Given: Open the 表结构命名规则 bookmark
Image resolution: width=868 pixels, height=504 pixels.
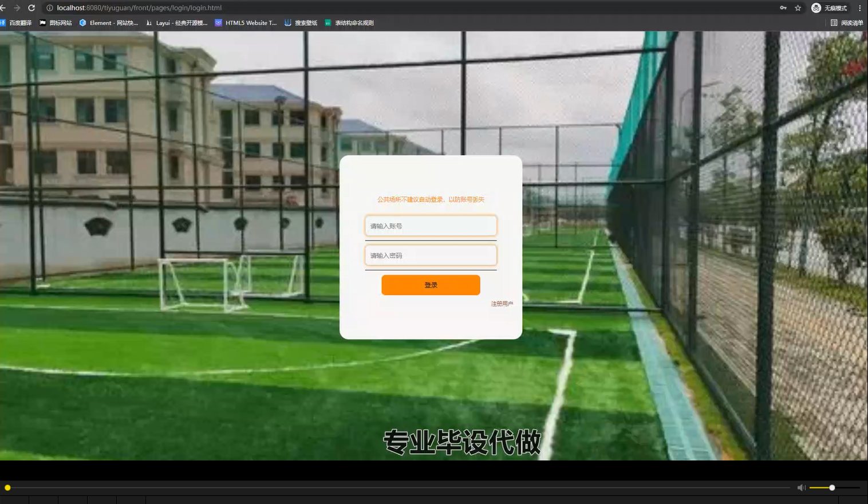Looking at the screenshot, I should click(x=349, y=23).
